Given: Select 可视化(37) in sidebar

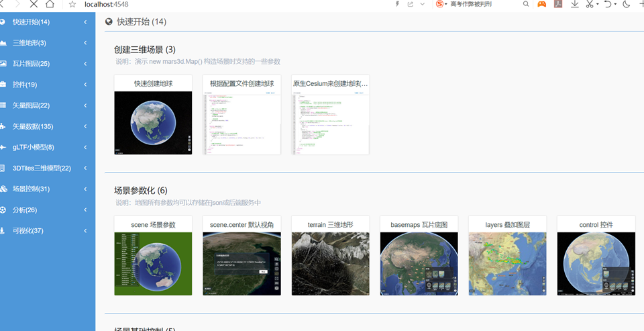Looking at the screenshot, I should coord(48,231).
